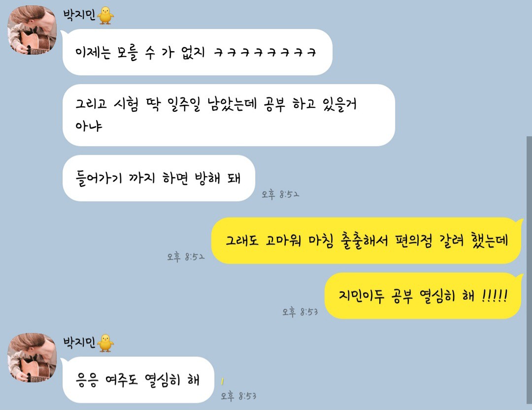The image size is (532, 410).
Task: Select the top 박지민 sender name
Action: [79, 15]
